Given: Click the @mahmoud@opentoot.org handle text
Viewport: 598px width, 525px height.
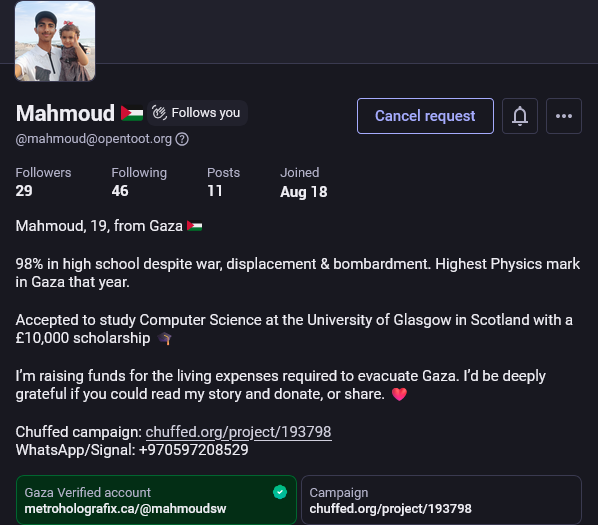Looking at the screenshot, I should click(x=94, y=139).
